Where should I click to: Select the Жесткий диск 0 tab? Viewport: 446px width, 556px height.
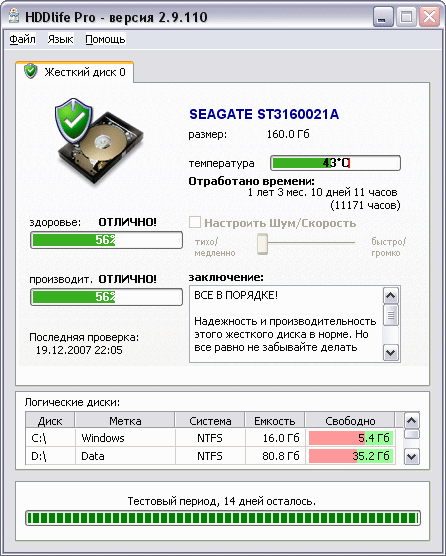[x=75, y=72]
